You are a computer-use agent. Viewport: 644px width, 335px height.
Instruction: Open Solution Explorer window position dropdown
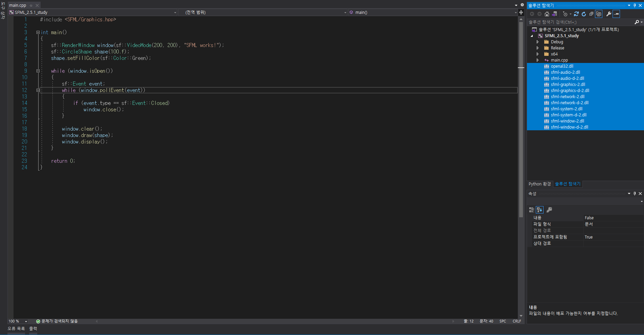(629, 5)
